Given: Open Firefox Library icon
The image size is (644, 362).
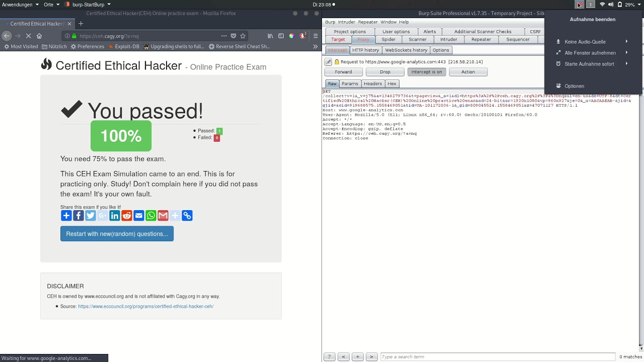Looking at the screenshot, I should point(270,36).
